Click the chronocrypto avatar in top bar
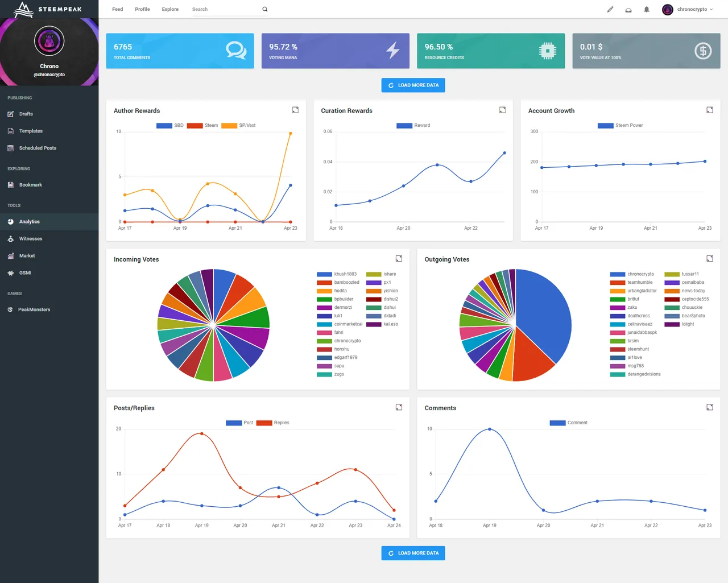This screenshot has width=728, height=583. [x=668, y=9]
